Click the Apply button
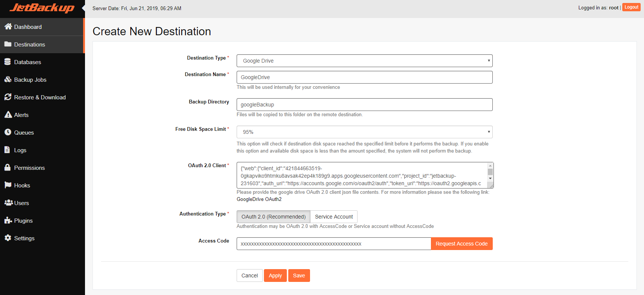Screen dimensions: 644x295 [x=275, y=276]
